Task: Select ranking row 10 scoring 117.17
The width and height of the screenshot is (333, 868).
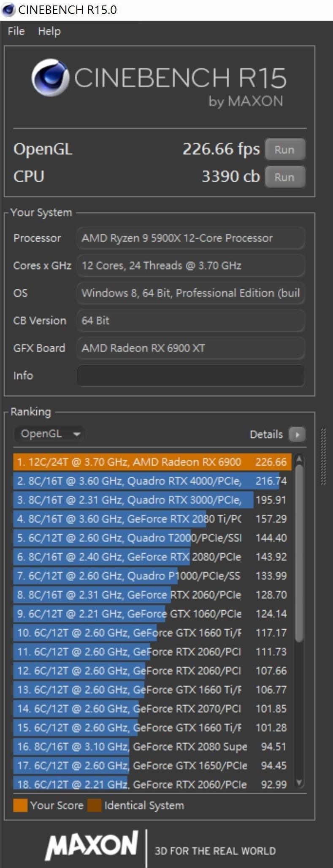Action: coord(152,633)
